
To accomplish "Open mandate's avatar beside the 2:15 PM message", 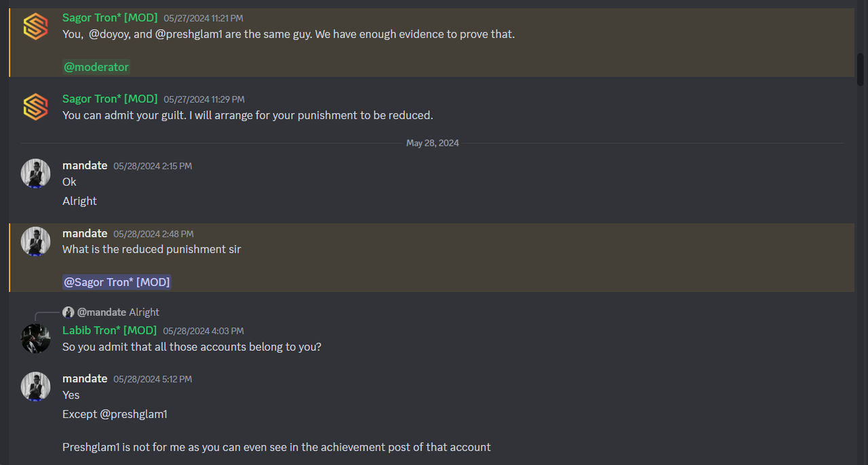I will [36, 174].
